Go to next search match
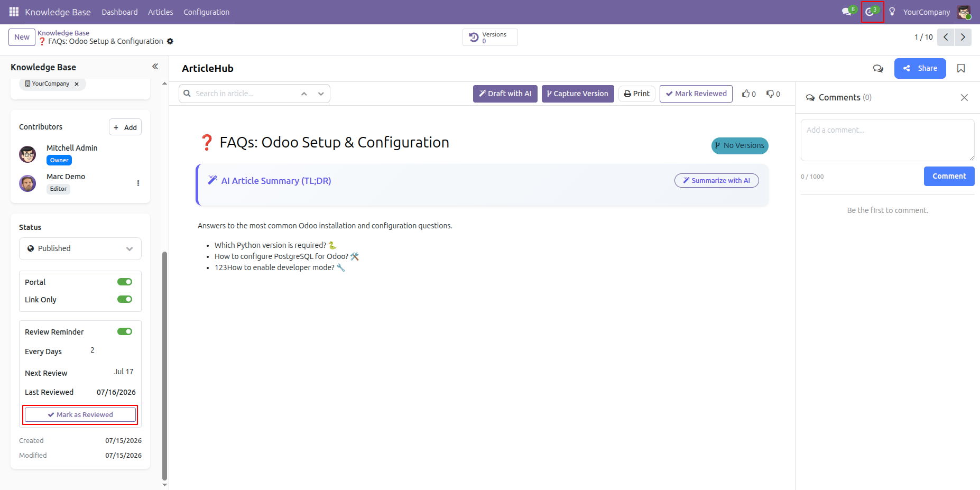The image size is (980, 490). [x=321, y=94]
